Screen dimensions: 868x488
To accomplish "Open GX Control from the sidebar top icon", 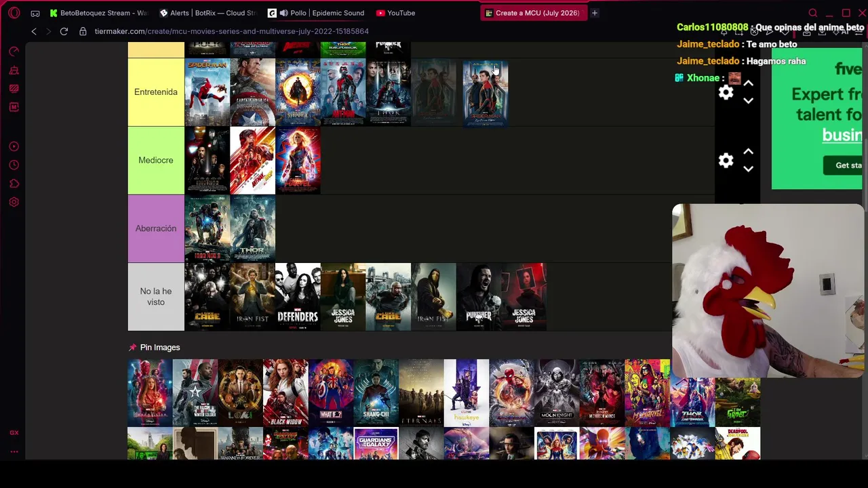I will click(14, 52).
